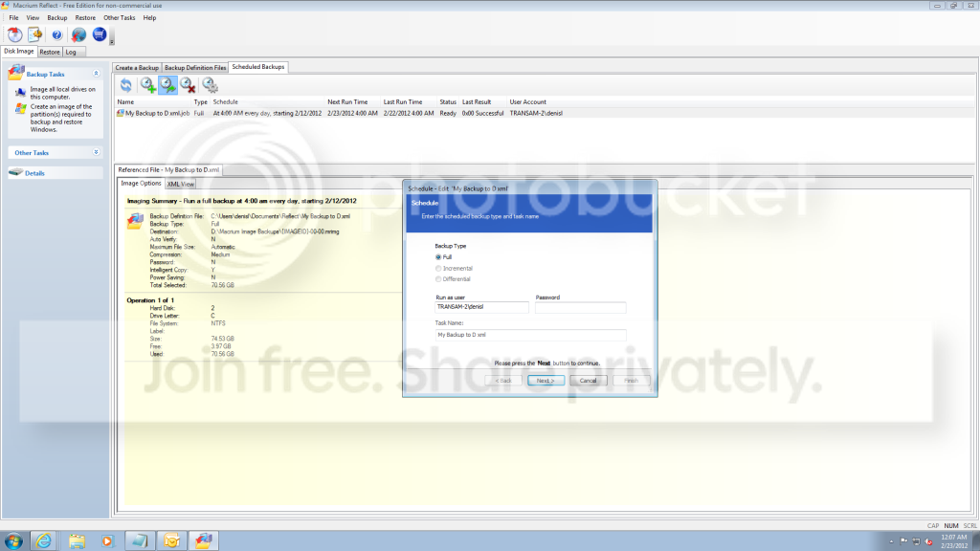Open scheduled task settings gear icon

pos(210,85)
